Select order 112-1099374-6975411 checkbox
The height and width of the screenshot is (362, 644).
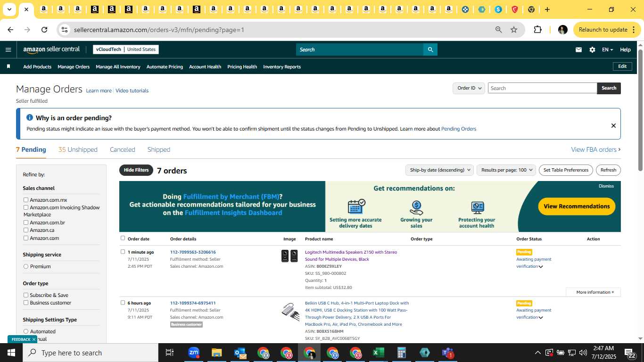coord(123,303)
